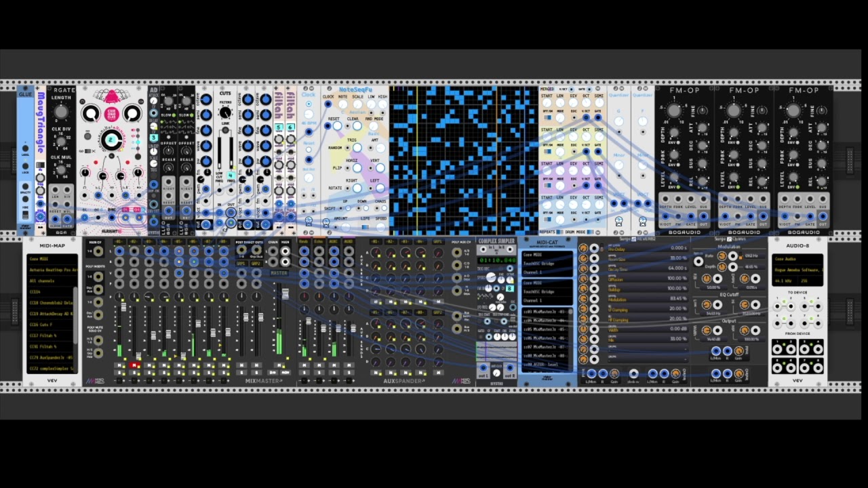Click the Filtah display showing 5
Viewport: 868px width, 488px height.
(279, 127)
